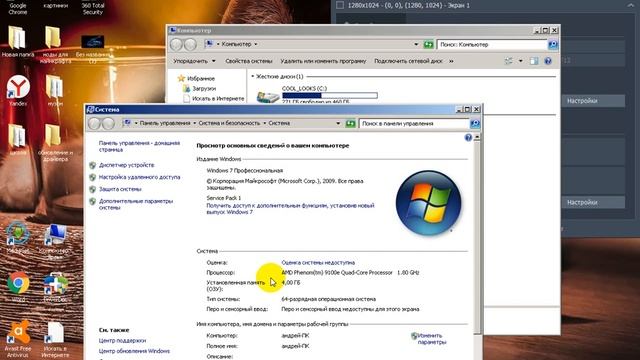640x360 pixels.
Task: Select the Панель управления breadcrumb segment
Action: 165,123
